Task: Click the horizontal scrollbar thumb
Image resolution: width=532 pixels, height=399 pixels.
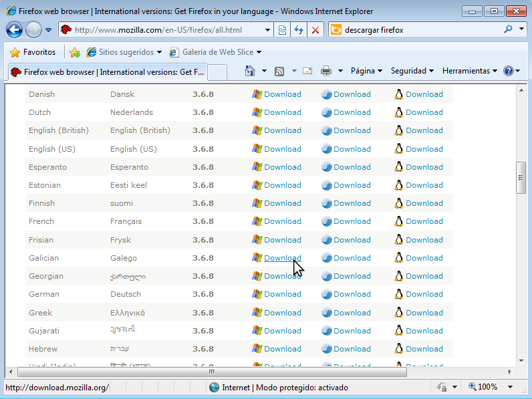Action: tap(212, 372)
